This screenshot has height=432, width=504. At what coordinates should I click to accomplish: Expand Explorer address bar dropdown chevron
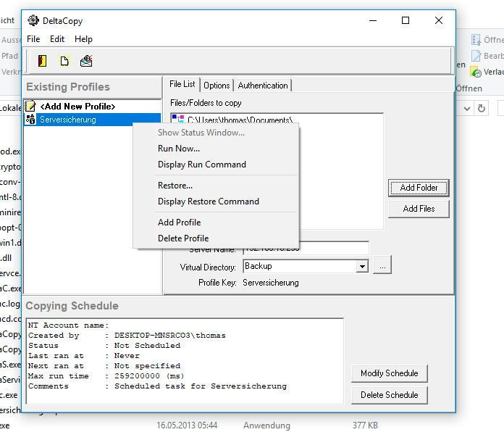pyautogui.click(x=467, y=109)
